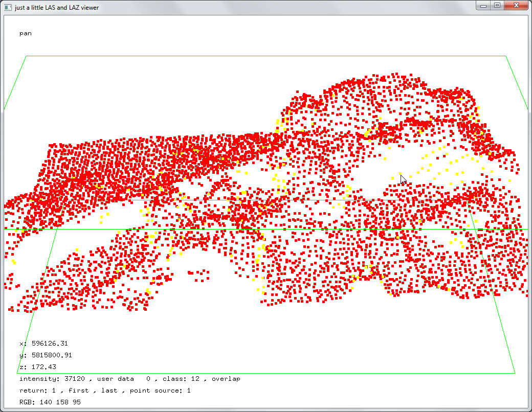
Task: Click the "return: 1" value
Action: [37, 391]
